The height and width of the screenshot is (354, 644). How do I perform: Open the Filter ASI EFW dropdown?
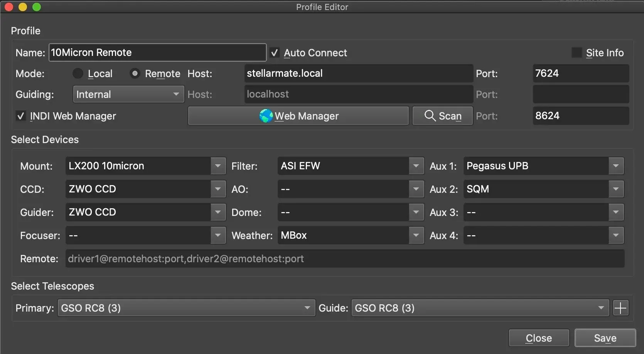coord(416,166)
